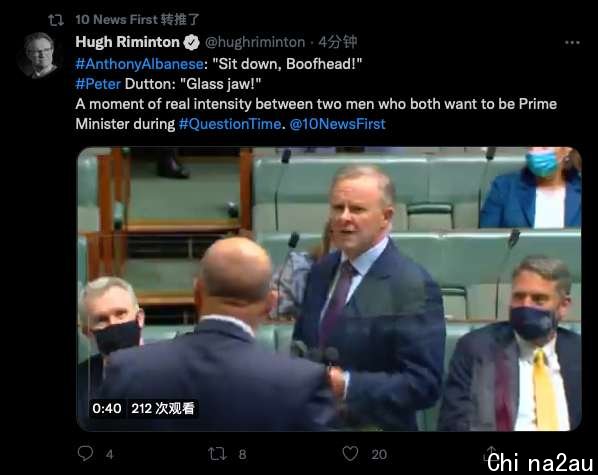The width and height of the screenshot is (598, 475).
Task: Like the tweet with the heart icon
Action: tap(350, 454)
